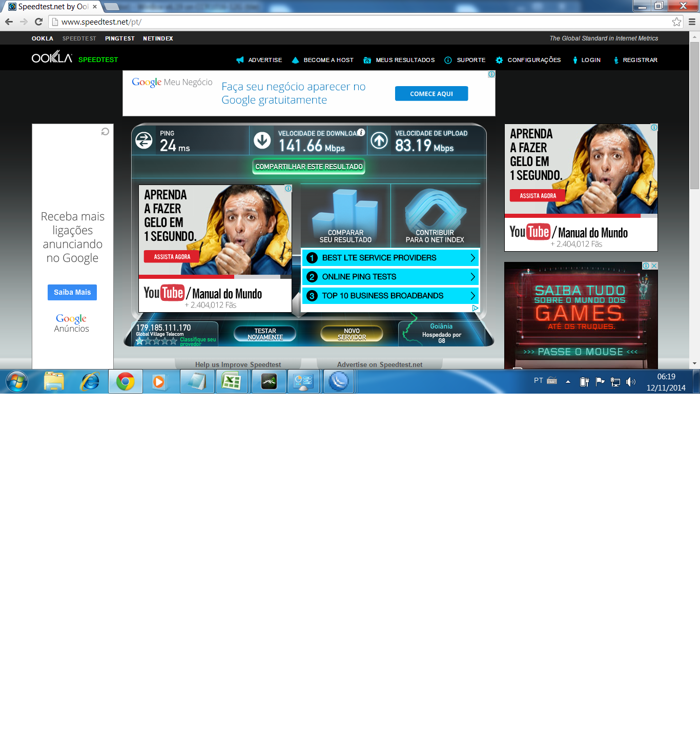Click the Comparar Seu Resultado graphic
Viewport: 700px width, 735px height.
345,216
